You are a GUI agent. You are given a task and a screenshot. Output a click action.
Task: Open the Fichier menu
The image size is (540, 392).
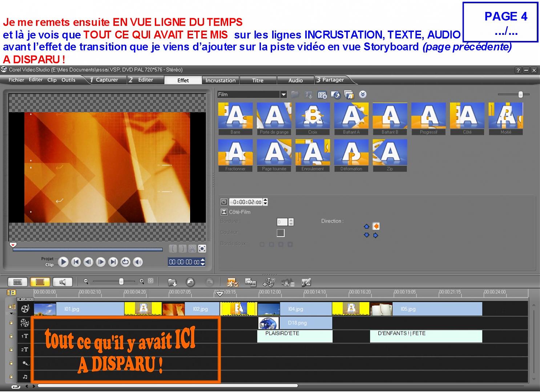click(x=16, y=80)
